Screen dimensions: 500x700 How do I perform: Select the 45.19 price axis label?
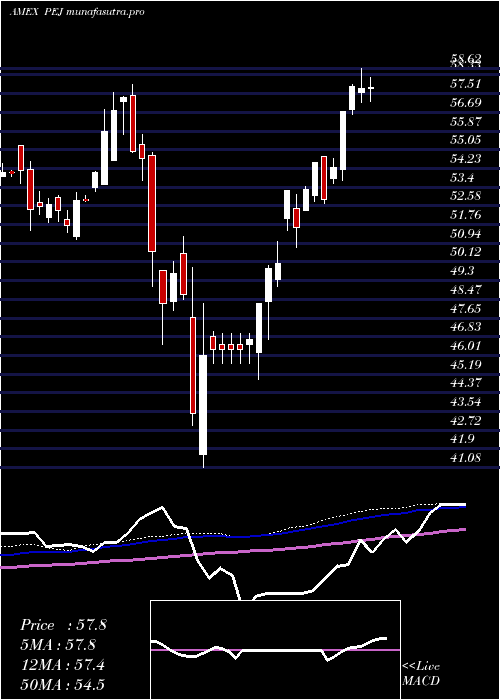click(x=466, y=364)
